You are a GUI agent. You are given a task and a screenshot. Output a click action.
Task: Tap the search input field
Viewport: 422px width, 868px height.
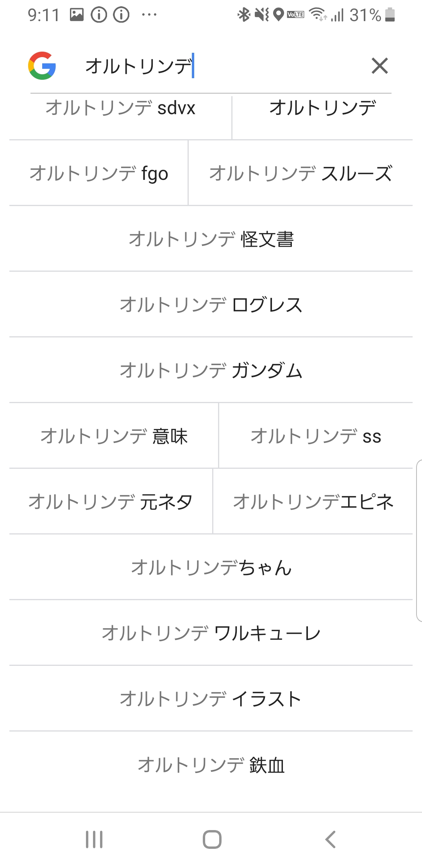219,66
